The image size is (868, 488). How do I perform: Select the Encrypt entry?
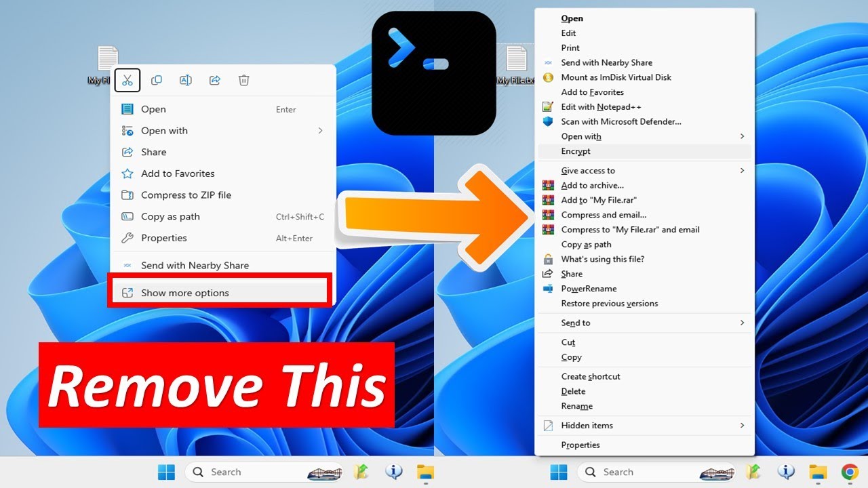click(644, 152)
